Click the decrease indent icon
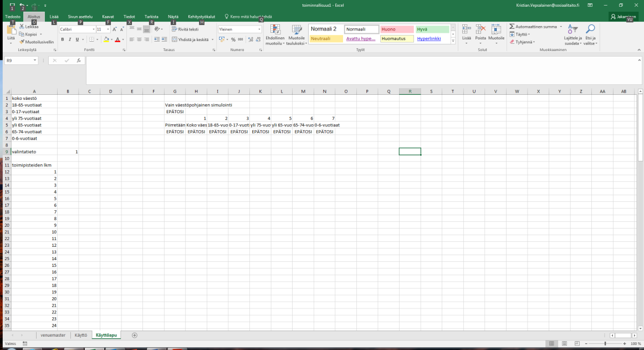Screen dimensions: 644x350 coord(156,39)
